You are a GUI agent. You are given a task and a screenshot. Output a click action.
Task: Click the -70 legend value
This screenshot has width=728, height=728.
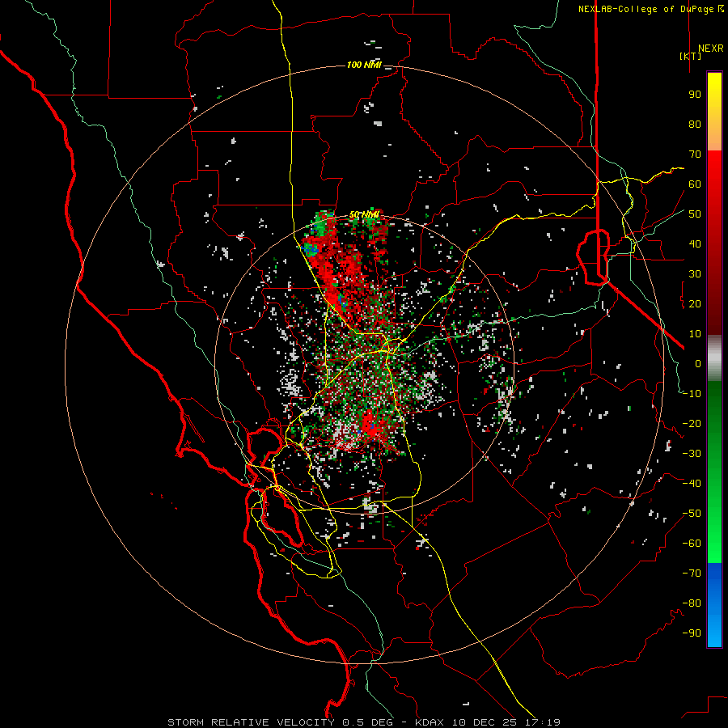(692, 574)
